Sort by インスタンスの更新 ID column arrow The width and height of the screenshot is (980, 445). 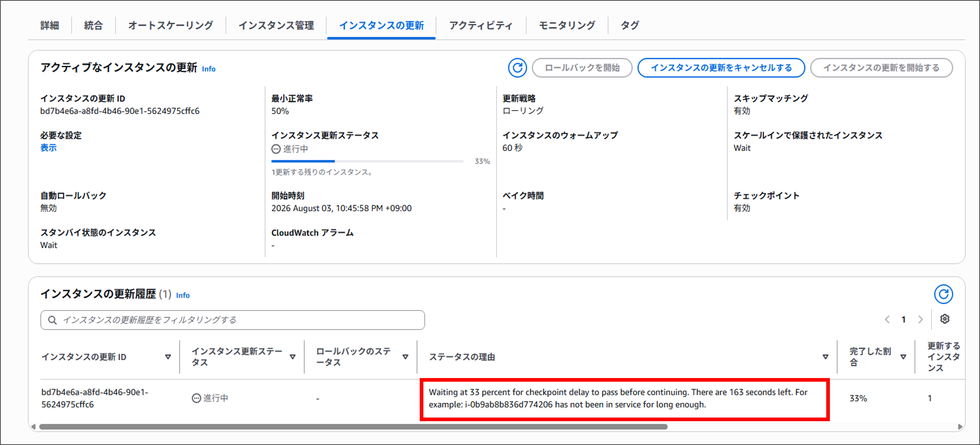[168, 357]
